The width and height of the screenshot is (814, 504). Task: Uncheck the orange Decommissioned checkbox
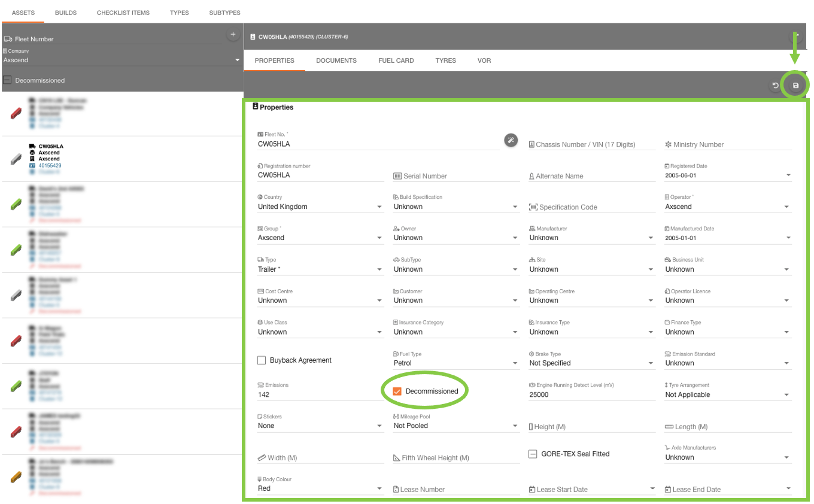click(397, 391)
